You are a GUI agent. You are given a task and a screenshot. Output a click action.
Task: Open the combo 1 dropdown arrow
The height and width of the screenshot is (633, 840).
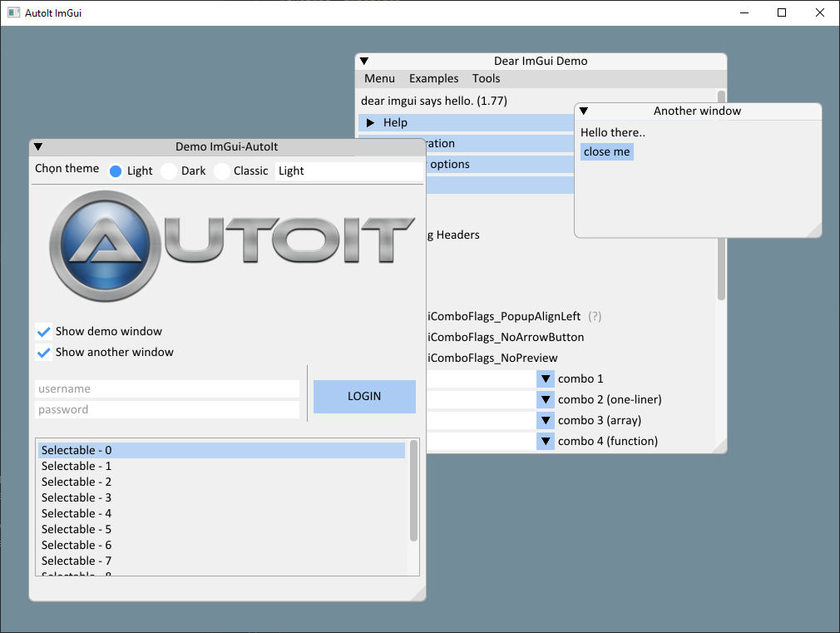point(546,379)
